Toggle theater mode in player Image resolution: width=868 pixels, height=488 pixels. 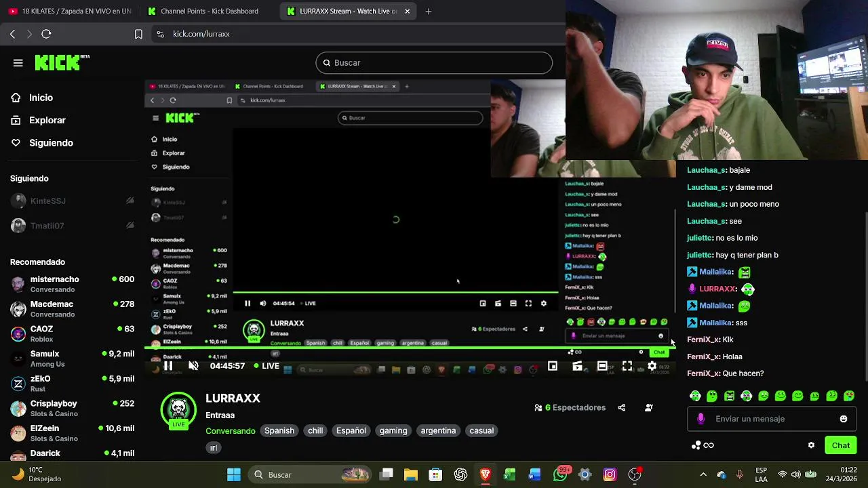click(x=602, y=366)
